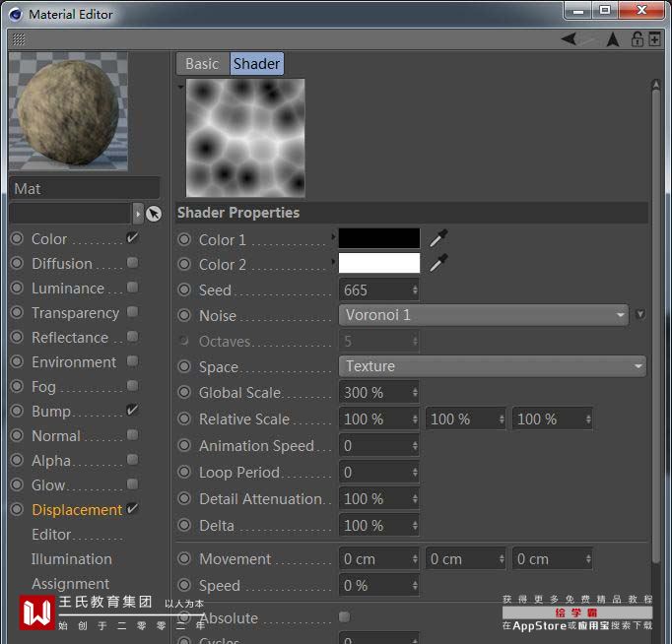
Task: Open the Assignment settings page
Action: [71, 584]
